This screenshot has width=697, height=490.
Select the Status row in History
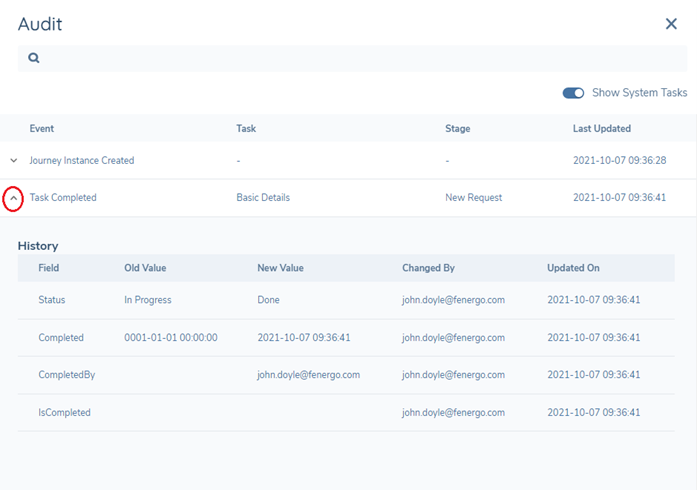(52, 300)
